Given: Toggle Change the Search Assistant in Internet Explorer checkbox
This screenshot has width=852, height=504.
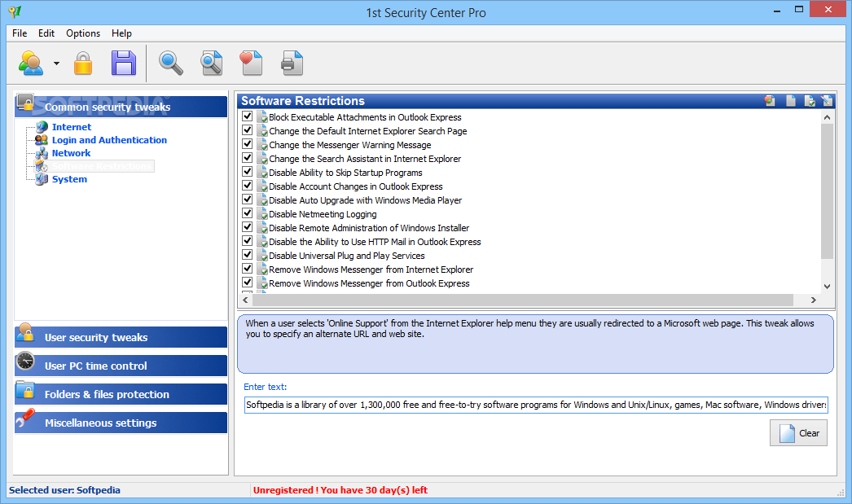Looking at the screenshot, I should click(248, 158).
